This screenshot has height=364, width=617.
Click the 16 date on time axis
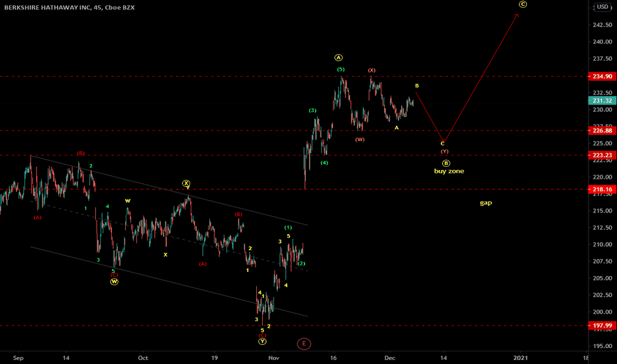click(333, 358)
